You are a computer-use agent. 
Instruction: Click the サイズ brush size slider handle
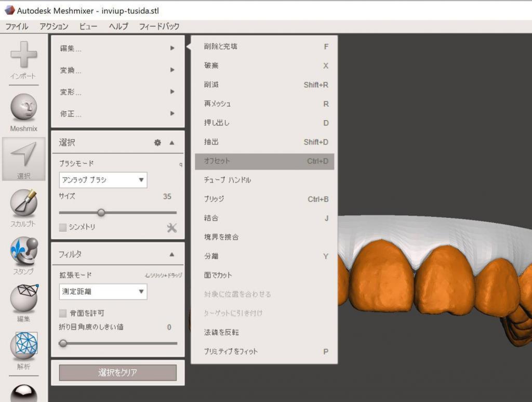pyautogui.click(x=101, y=213)
